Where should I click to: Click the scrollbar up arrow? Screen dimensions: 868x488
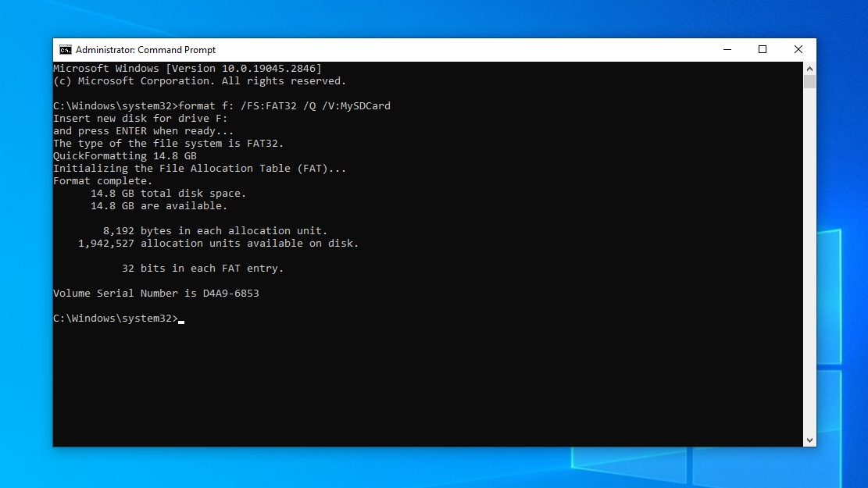[810, 69]
